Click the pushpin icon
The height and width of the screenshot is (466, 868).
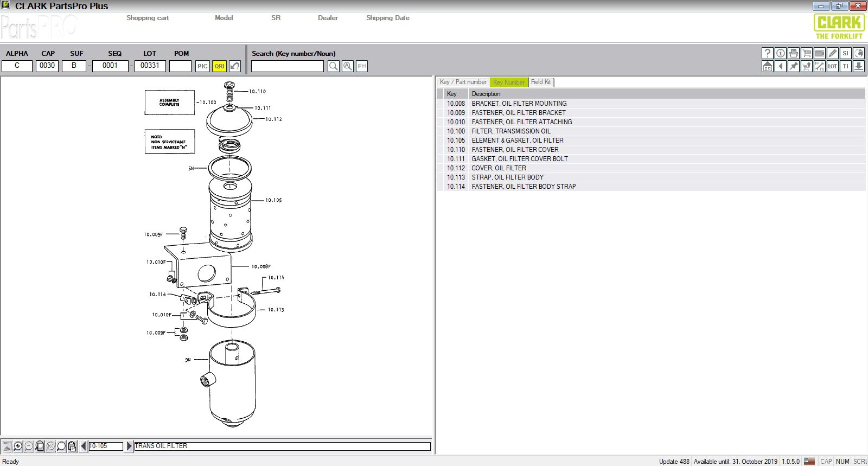coord(793,66)
